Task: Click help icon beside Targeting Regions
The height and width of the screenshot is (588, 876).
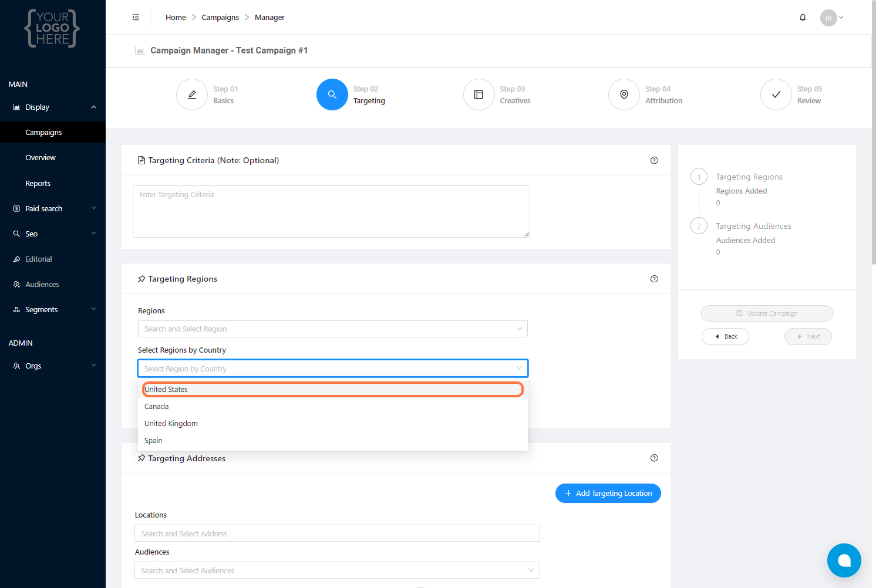Action: tap(654, 279)
